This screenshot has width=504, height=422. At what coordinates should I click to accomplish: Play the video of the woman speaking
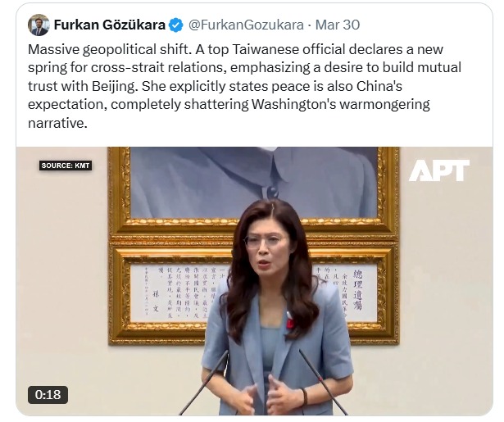pos(254,281)
